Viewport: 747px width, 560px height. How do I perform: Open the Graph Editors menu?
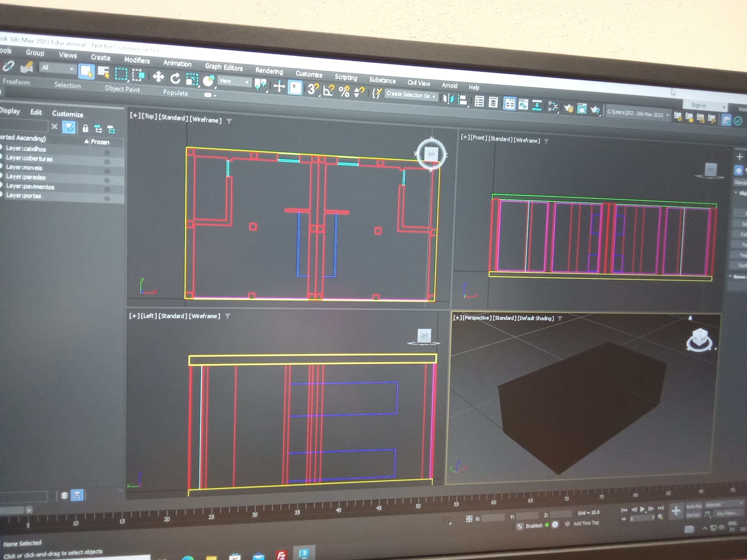tap(224, 67)
